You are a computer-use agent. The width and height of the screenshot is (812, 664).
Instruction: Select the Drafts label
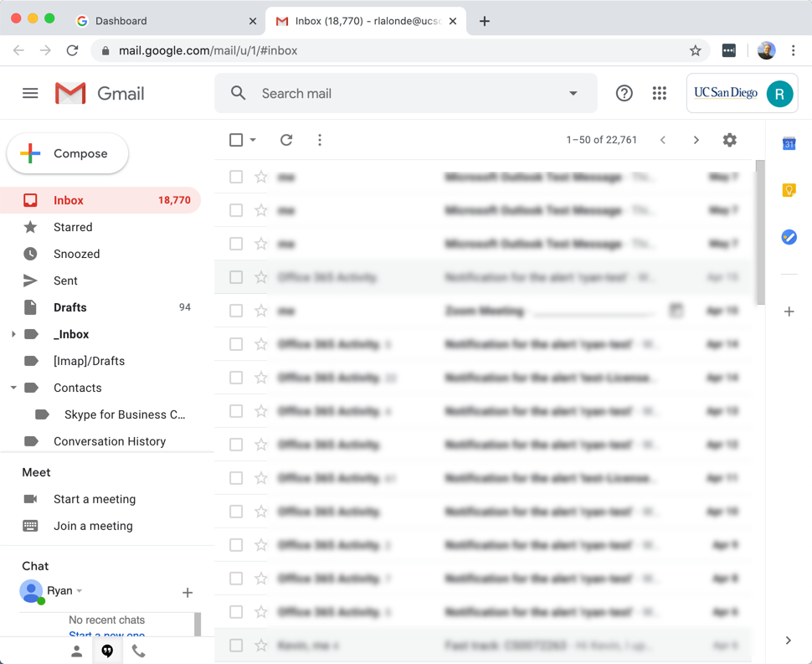click(x=72, y=307)
